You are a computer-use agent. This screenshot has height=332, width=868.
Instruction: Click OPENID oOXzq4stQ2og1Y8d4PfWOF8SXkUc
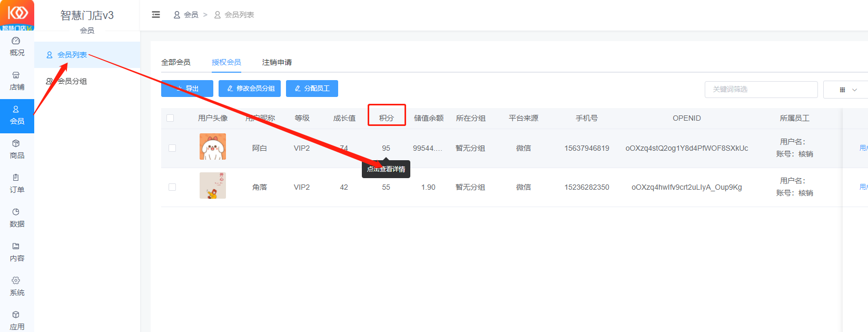click(x=687, y=148)
